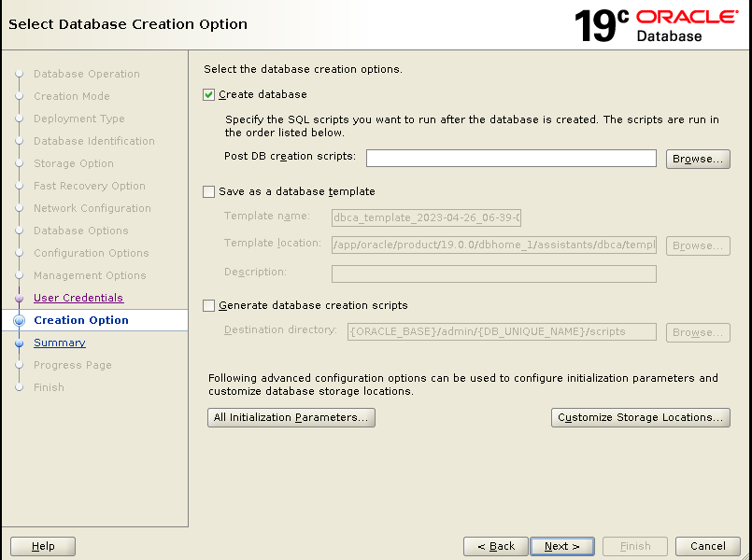Click the Post DB creation scripts label
This screenshot has height=560, width=752.
[291, 156]
